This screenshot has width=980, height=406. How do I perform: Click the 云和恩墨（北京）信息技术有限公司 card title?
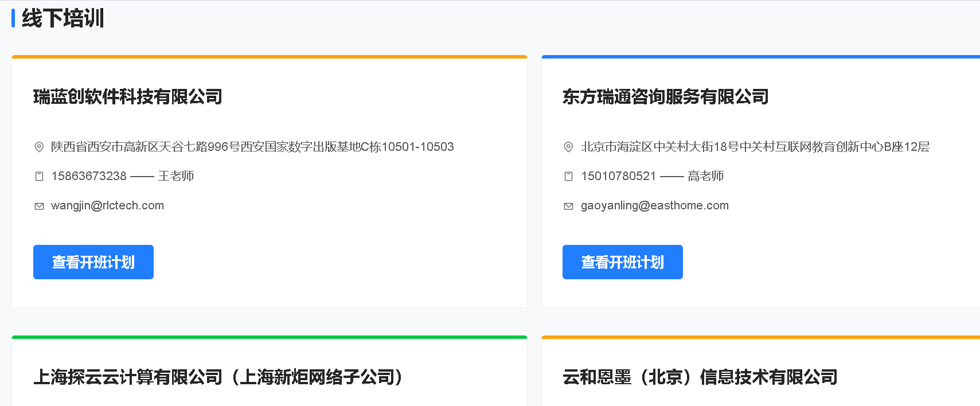(x=700, y=377)
